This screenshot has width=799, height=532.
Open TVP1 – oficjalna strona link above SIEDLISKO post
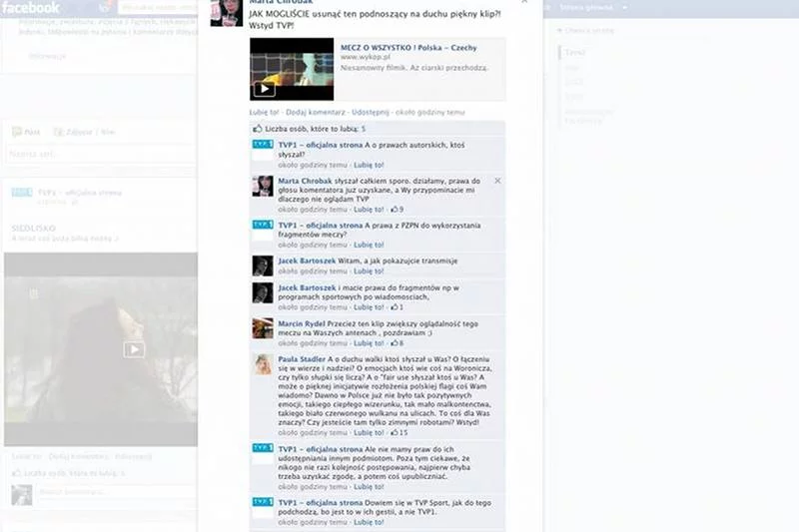point(80,193)
